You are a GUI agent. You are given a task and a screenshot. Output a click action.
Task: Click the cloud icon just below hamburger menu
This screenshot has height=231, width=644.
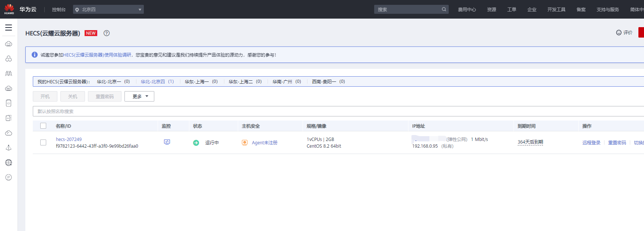(9, 44)
